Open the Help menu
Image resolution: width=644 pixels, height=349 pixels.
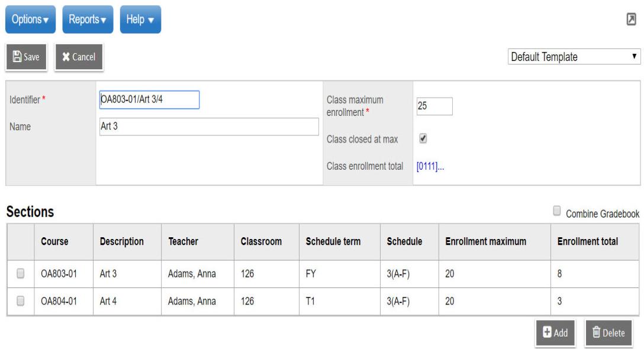pyautogui.click(x=140, y=20)
